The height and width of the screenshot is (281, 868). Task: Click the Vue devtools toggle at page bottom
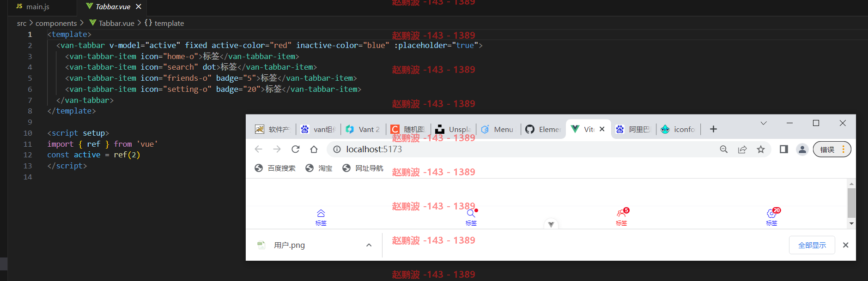pyautogui.click(x=551, y=224)
